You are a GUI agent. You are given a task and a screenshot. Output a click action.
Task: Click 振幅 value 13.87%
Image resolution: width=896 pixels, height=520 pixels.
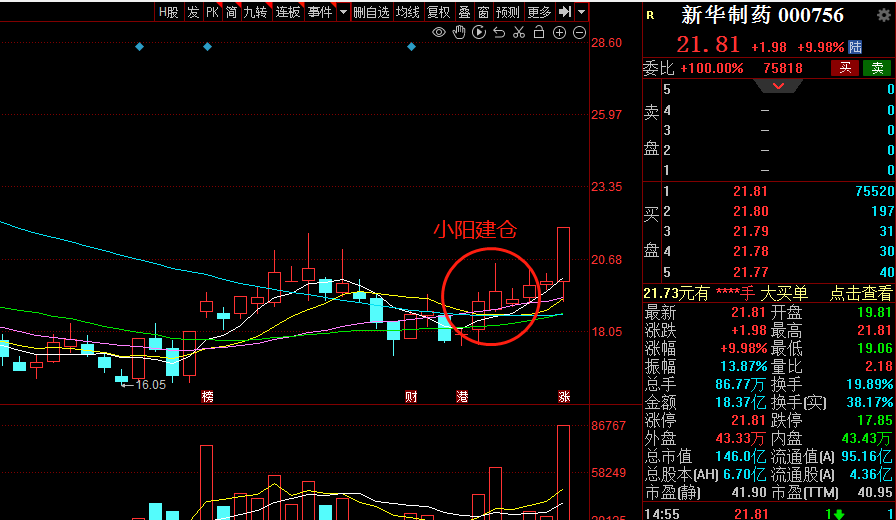click(x=743, y=366)
